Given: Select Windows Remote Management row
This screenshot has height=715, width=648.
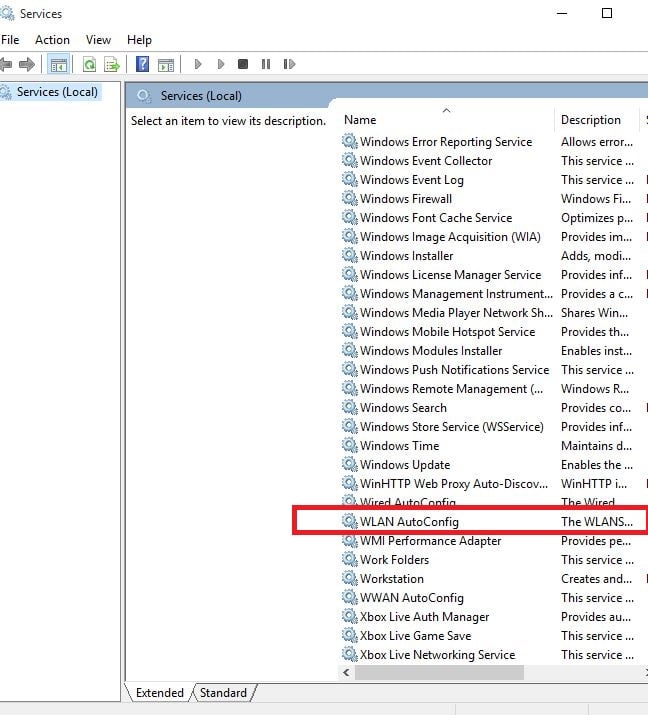Looking at the screenshot, I should click(x=451, y=389).
